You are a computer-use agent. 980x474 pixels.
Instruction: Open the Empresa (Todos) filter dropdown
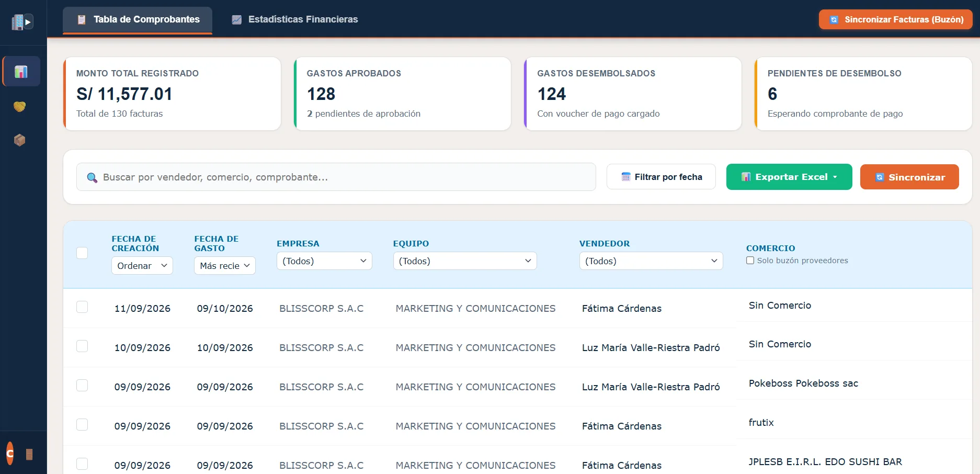[x=324, y=261]
